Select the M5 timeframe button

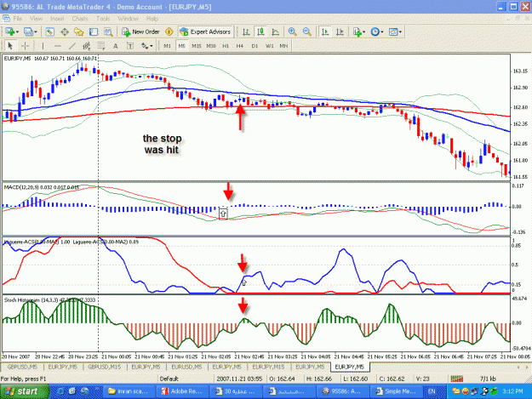point(182,46)
